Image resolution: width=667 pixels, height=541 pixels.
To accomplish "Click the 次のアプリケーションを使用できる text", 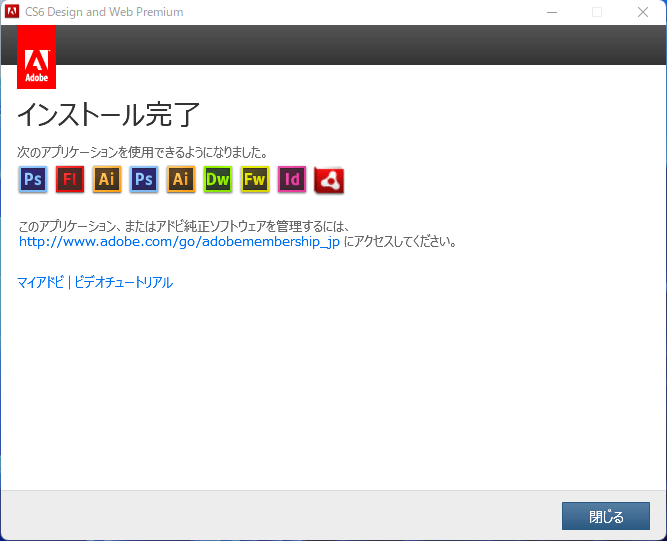I will tap(143, 152).
